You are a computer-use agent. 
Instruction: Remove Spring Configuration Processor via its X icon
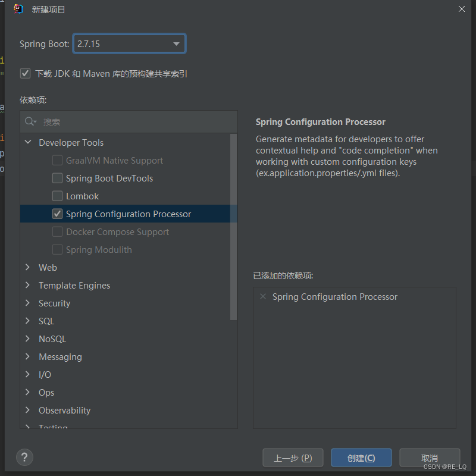(x=262, y=296)
